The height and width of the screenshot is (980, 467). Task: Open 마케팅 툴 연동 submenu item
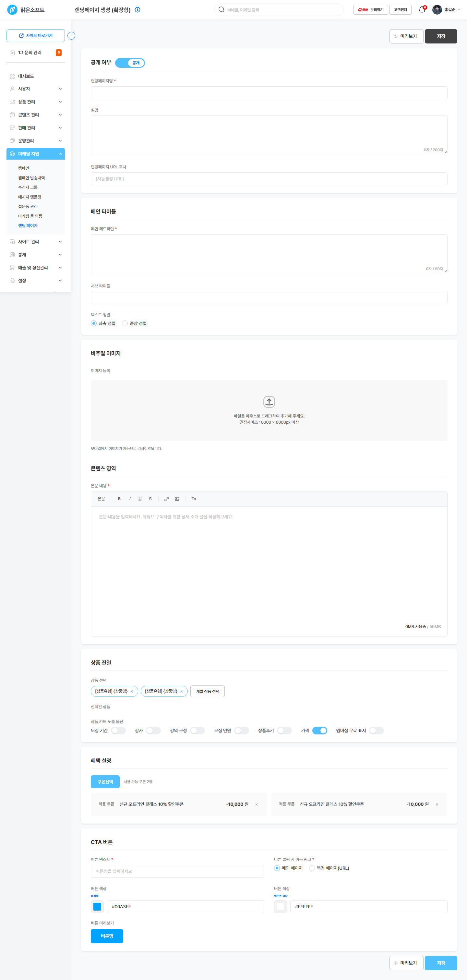coord(30,216)
